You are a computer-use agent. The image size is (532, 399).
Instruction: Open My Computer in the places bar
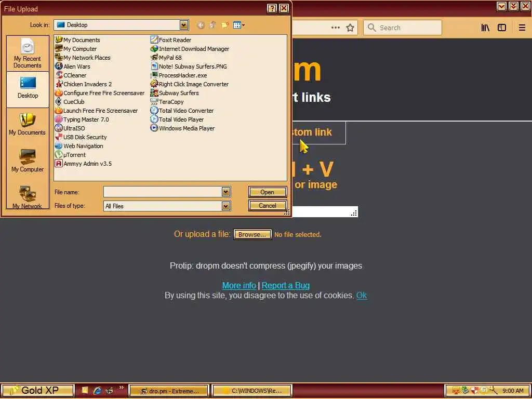(x=28, y=162)
